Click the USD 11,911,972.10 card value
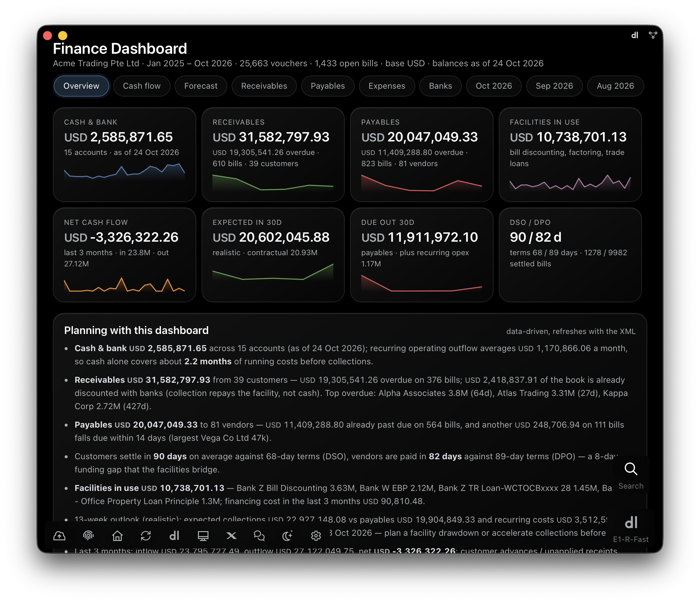 click(x=420, y=237)
